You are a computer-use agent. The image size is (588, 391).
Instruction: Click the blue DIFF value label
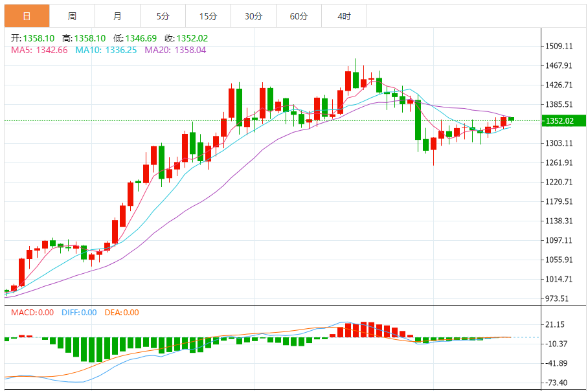78,313
